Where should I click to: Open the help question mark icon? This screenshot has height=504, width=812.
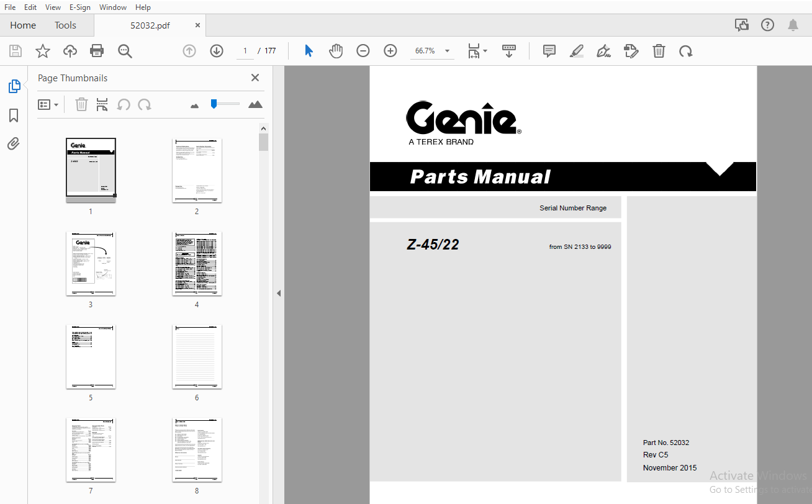[x=768, y=25]
